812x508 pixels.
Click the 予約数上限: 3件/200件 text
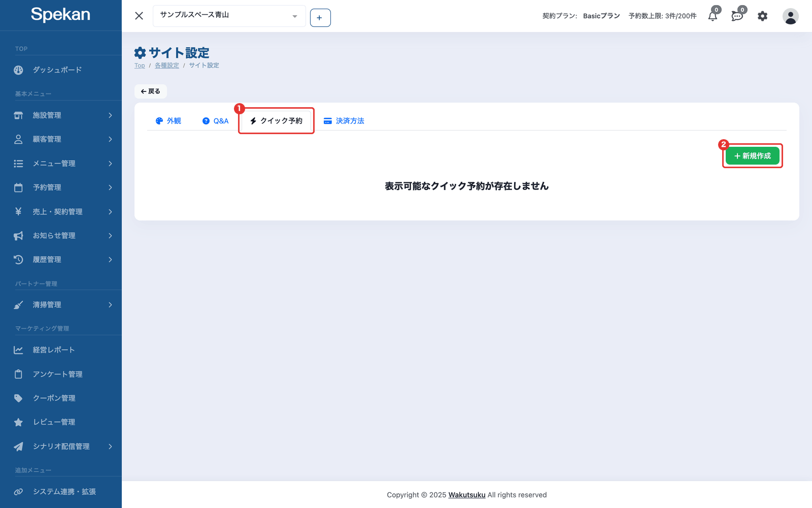point(662,16)
